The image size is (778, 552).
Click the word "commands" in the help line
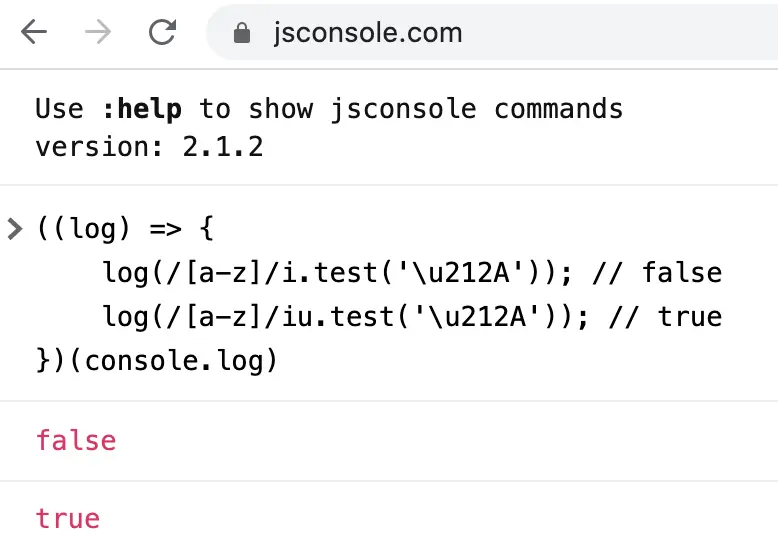(x=558, y=109)
